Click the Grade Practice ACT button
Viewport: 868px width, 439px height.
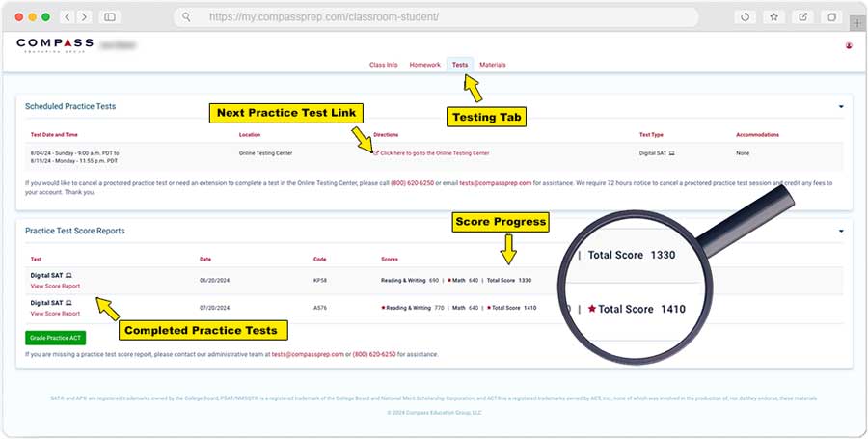[x=55, y=338]
